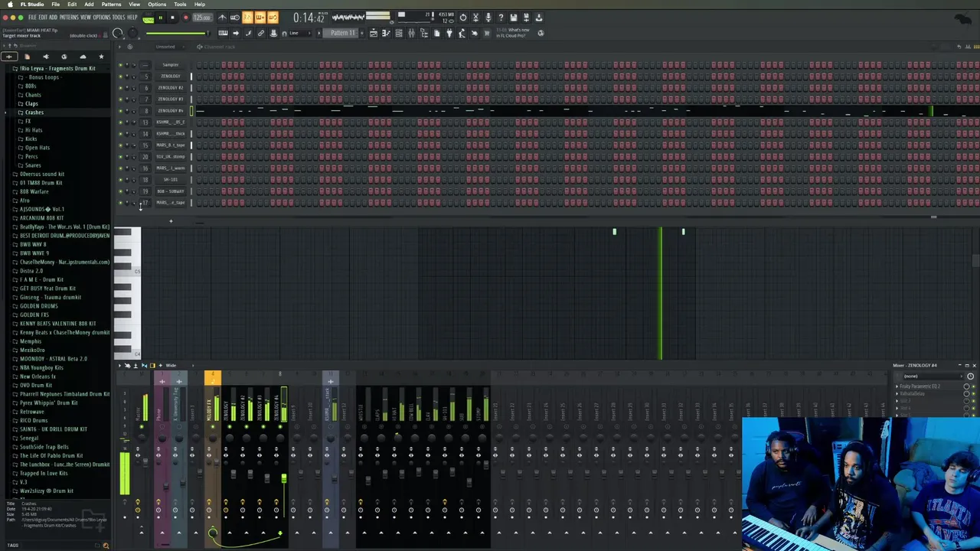Open the View Playlist toolbar icon
This screenshot has width=980, height=551.
coord(373,33)
